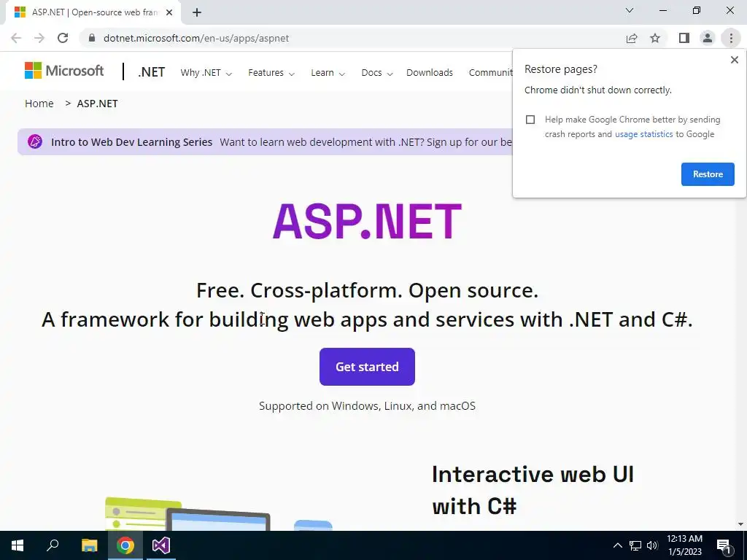Switch to Visual Studio in the taskbar
The image size is (747, 560).
(161, 545)
